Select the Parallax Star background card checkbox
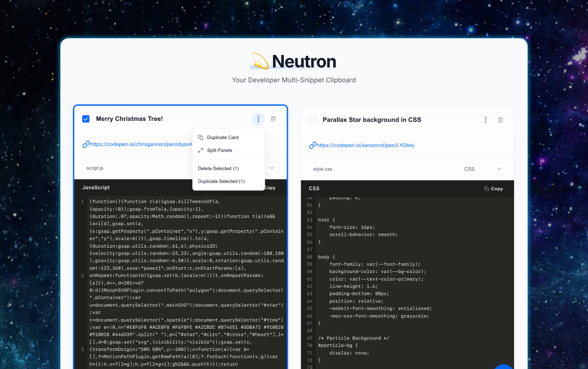This screenshot has height=369, width=588. 313,120
